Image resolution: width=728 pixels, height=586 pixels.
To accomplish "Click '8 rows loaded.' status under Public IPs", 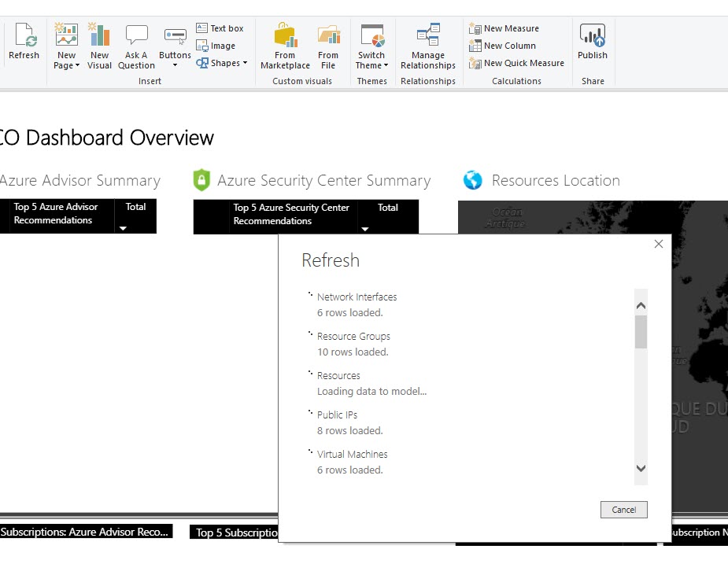I will (x=349, y=430).
